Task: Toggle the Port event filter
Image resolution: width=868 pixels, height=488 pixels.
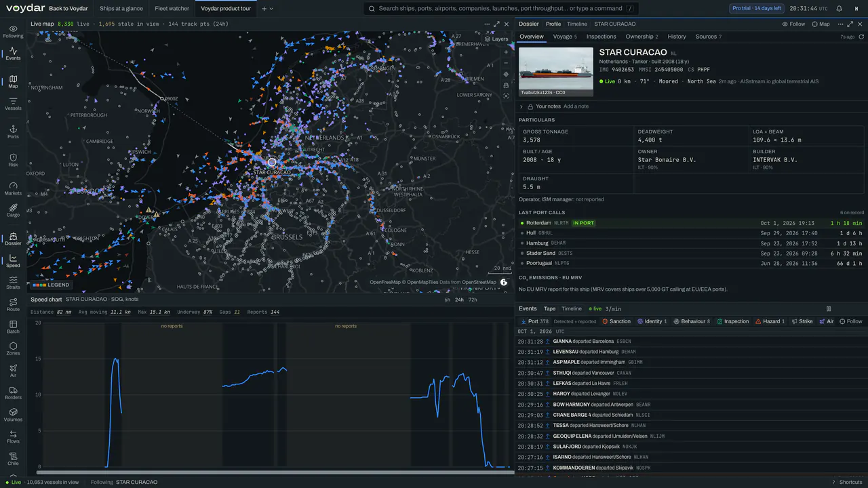Action: click(534, 321)
